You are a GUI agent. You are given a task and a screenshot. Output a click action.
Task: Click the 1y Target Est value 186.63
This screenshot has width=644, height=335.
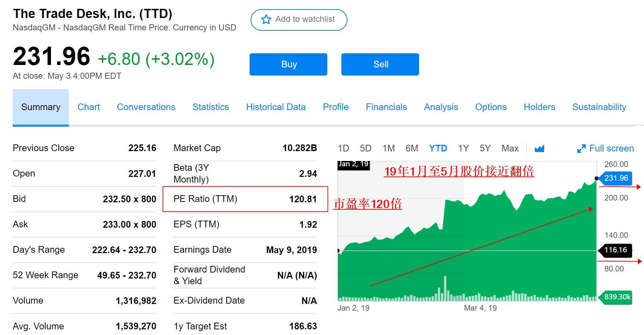(x=303, y=326)
